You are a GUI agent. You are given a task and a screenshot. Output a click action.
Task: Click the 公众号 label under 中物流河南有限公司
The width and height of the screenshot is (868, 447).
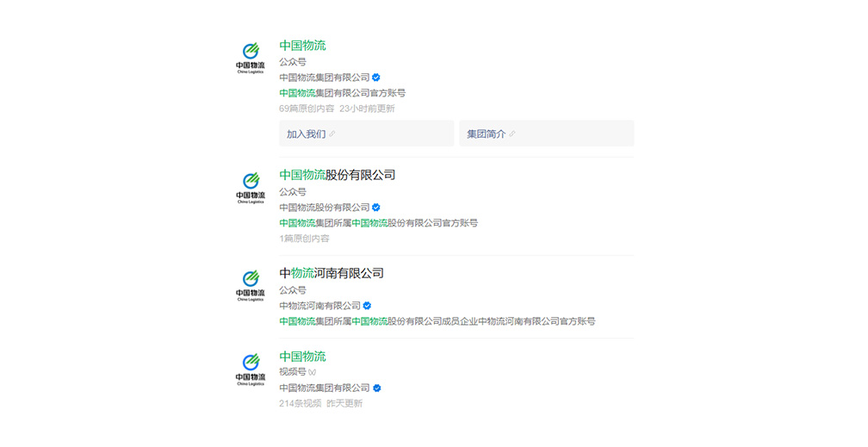(292, 290)
